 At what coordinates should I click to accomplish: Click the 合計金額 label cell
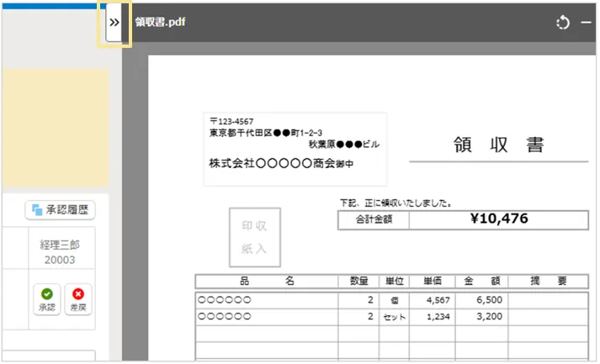coord(374,220)
